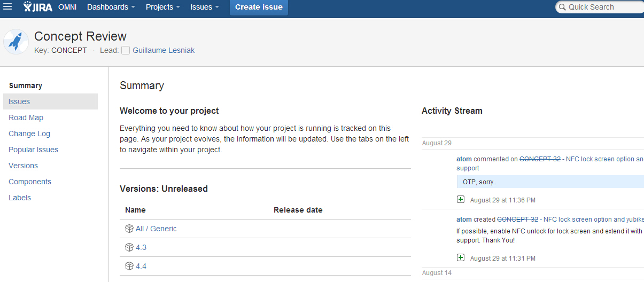Click the Activity Stream heading
Screen dimensions: 644x282
point(452,111)
